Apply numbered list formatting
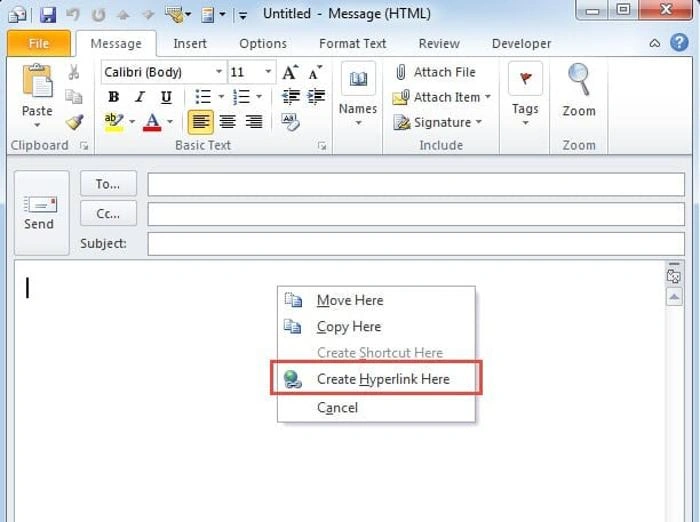Image resolution: width=700 pixels, height=522 pixels. (x=242, y=96)
